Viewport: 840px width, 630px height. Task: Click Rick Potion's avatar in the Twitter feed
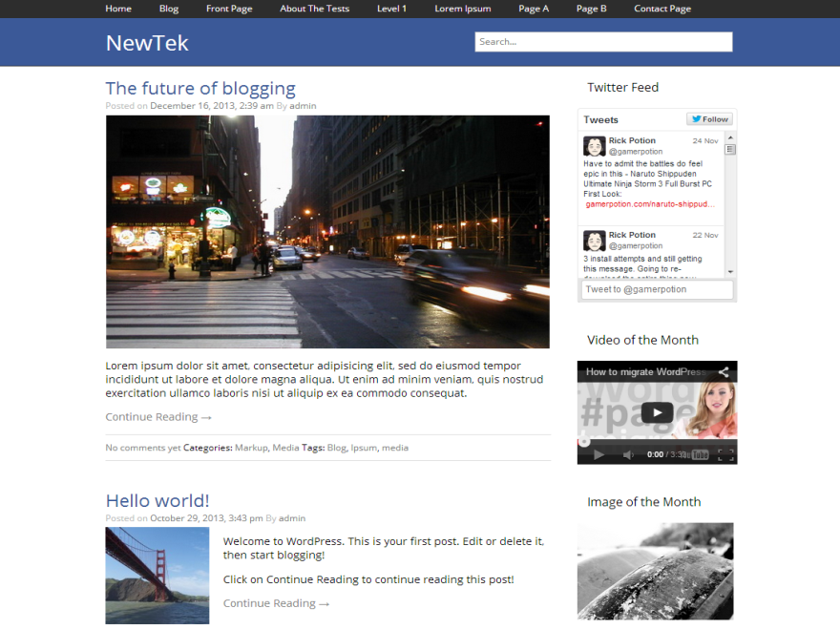click(594, 146)
